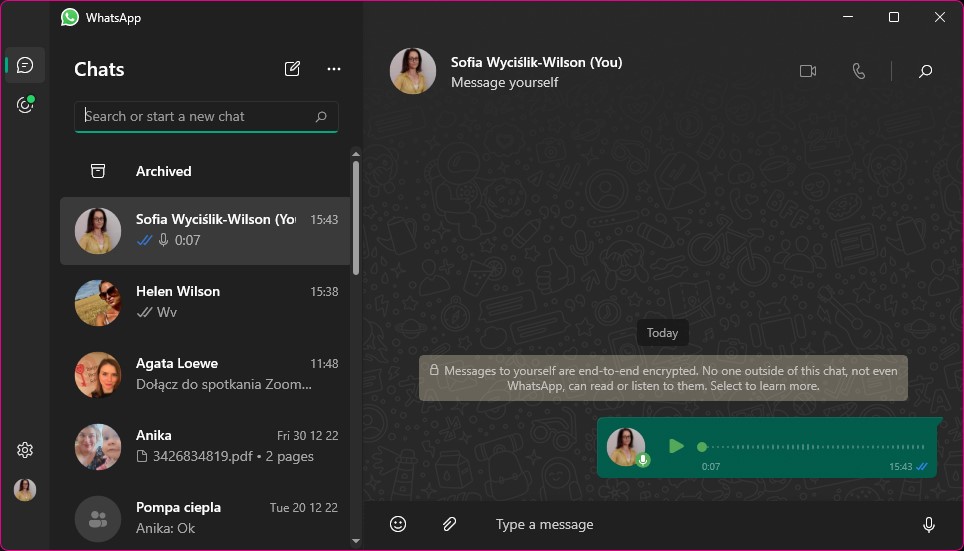Start a voice call from the chat header
This screenshot has height=551, width=964.
(x=859, y=71)
